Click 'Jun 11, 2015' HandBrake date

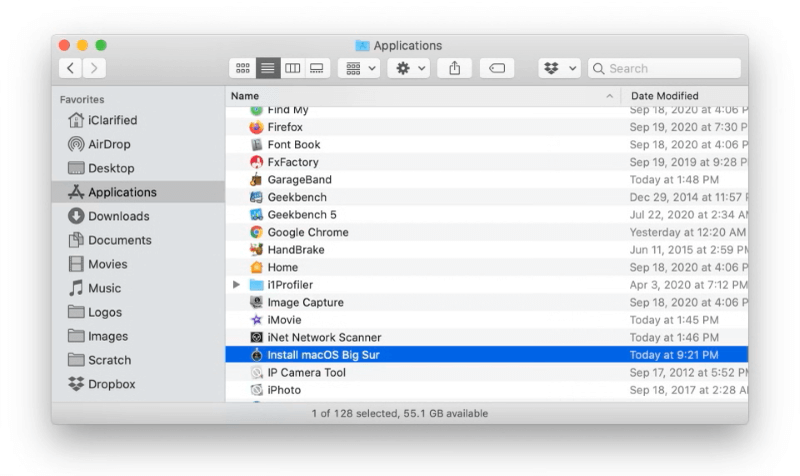click(x=689, y=249)
